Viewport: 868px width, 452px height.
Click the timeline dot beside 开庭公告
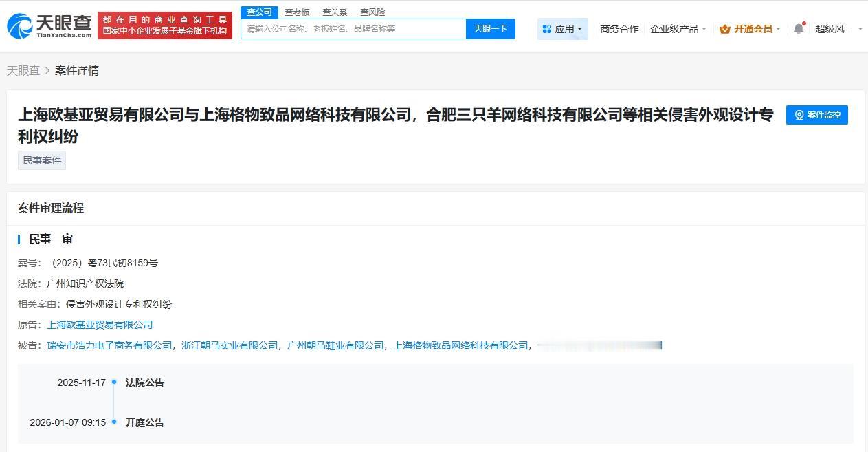115,422
